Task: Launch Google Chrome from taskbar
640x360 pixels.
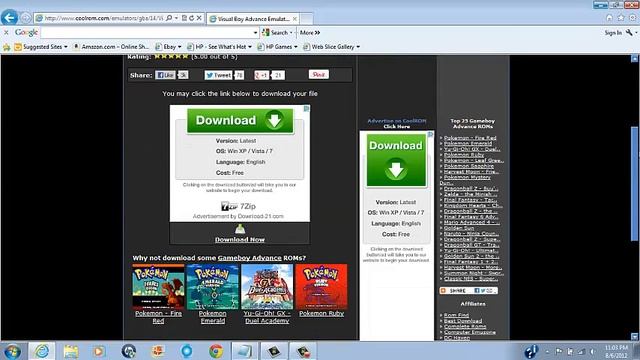Action: tap(216, 351)
